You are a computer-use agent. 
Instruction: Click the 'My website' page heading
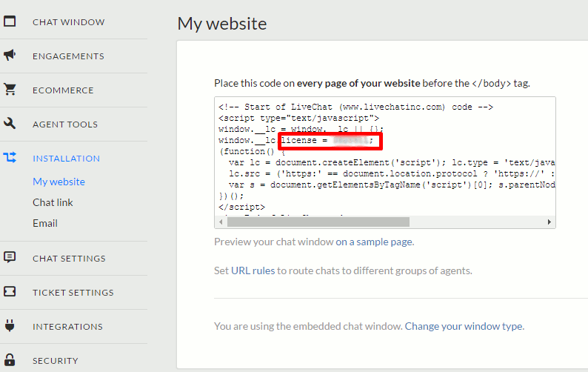point(222,24)
